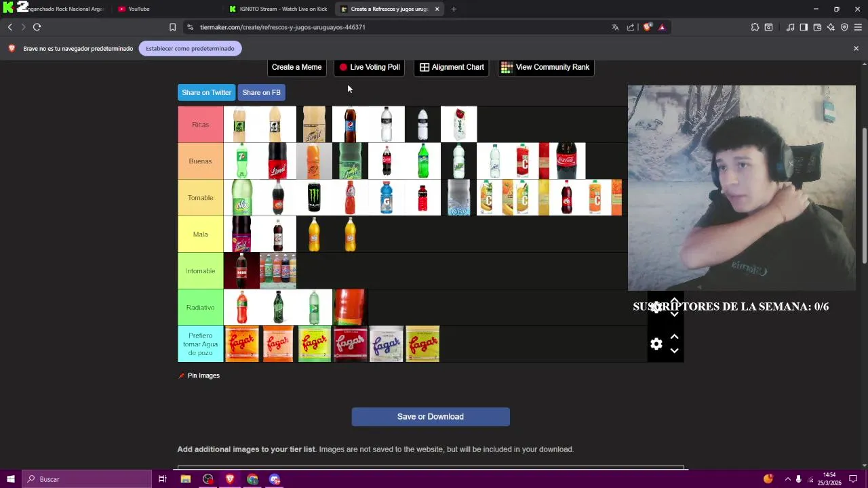Click the Intomable tier label
Viewport: 868px width, 488px height.
tap(200, 271)
